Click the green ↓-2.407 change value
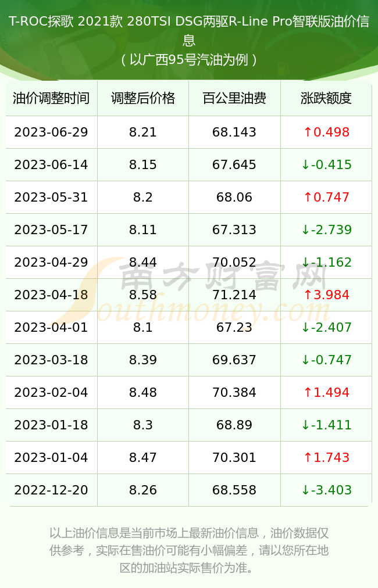The image size is (378, 588). point(326,327)
